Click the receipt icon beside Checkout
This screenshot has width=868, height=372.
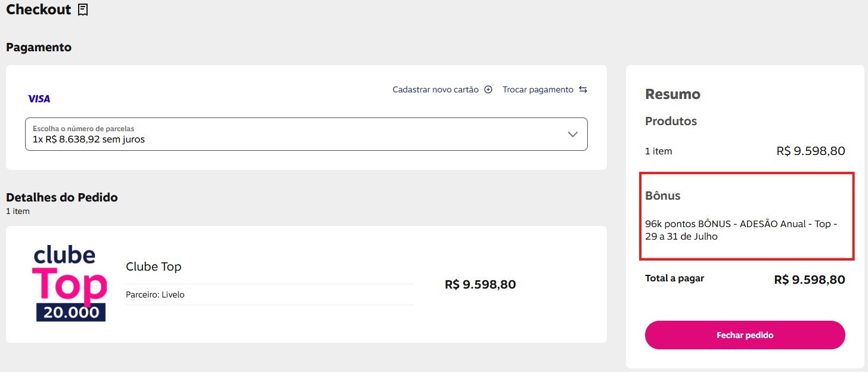(83, 10)
